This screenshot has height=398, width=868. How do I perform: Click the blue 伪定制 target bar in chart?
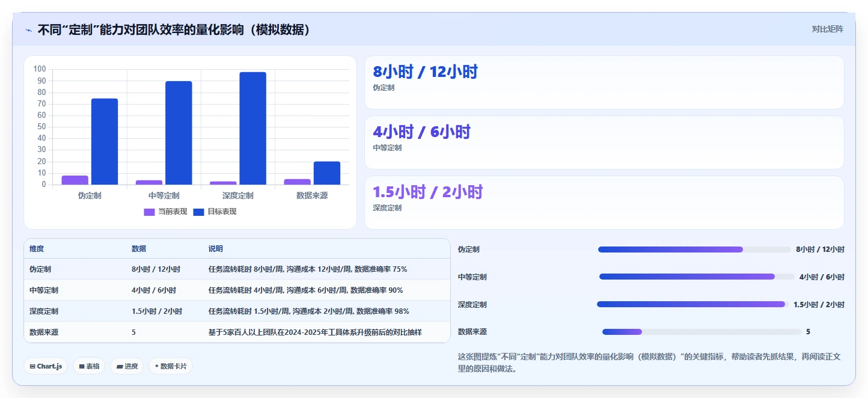(x=105, y=141)
